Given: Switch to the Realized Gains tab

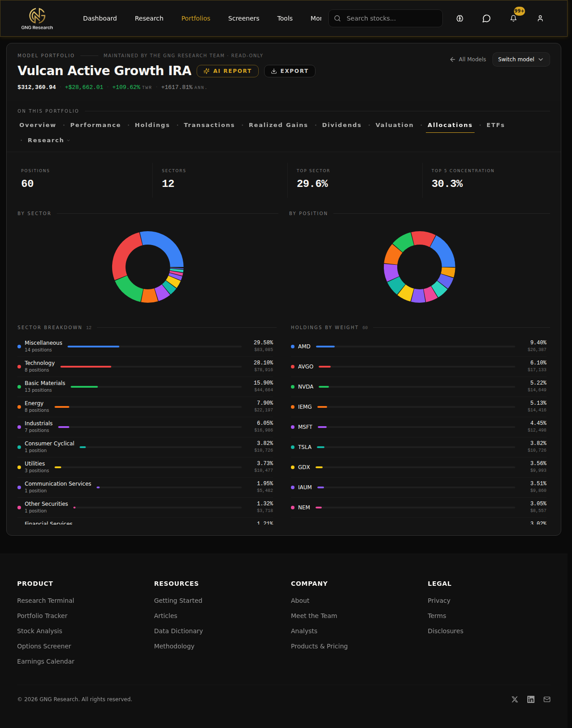Looking at the screenshot, I should (x=278, y=125).
